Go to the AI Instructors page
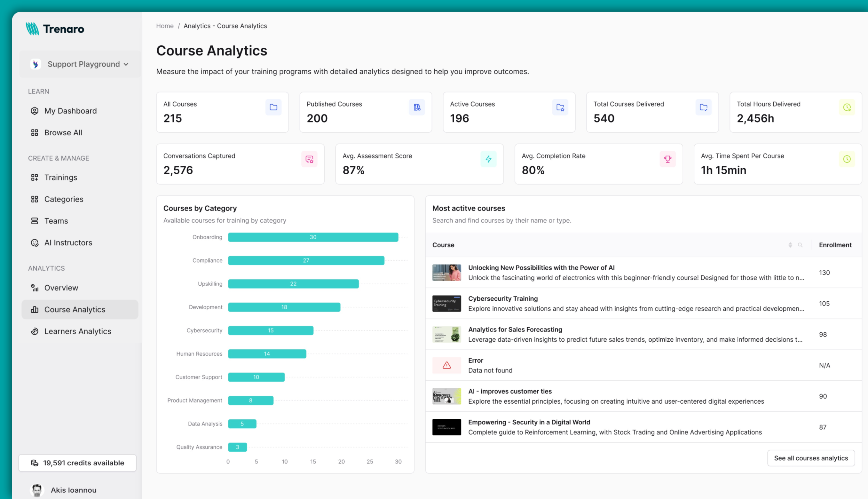Viewport: 868px width, 499px height. pyautogui.click(x=68, y=243)
